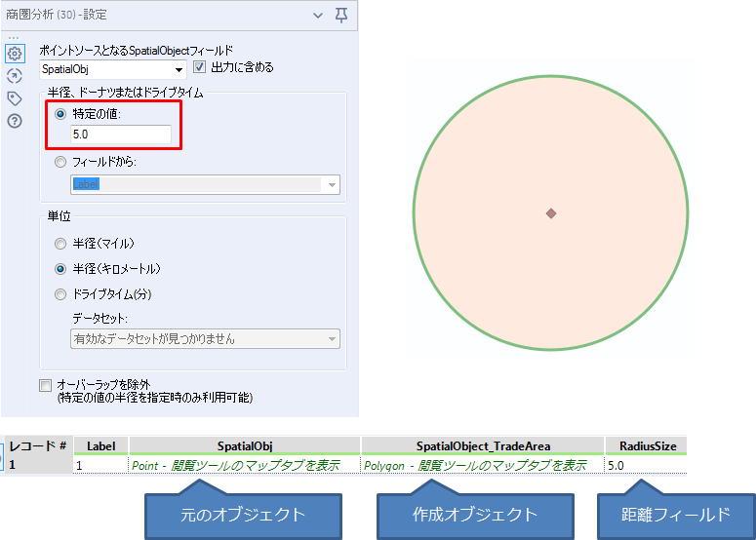The width and height of the screenshot is (756, 540).
Task: Click the three-dot grip above sidebar icons
Action: click(14, 38)
